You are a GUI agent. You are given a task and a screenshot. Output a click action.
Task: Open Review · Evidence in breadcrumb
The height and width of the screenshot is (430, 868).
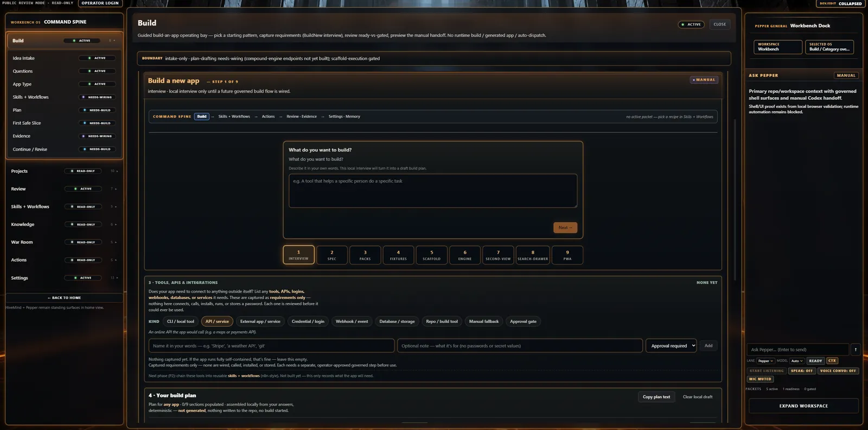(x=302, y=117)
